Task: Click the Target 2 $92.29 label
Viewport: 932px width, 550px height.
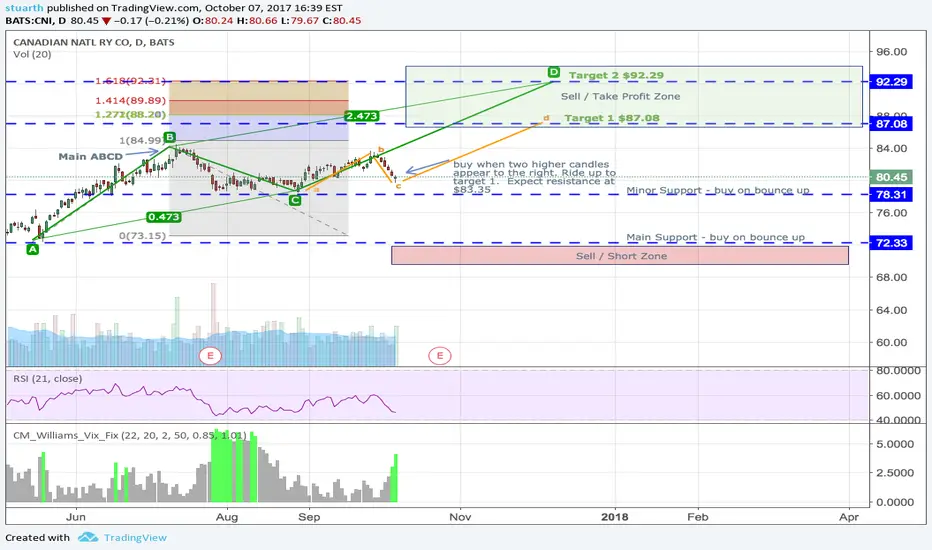Action: 616,75
